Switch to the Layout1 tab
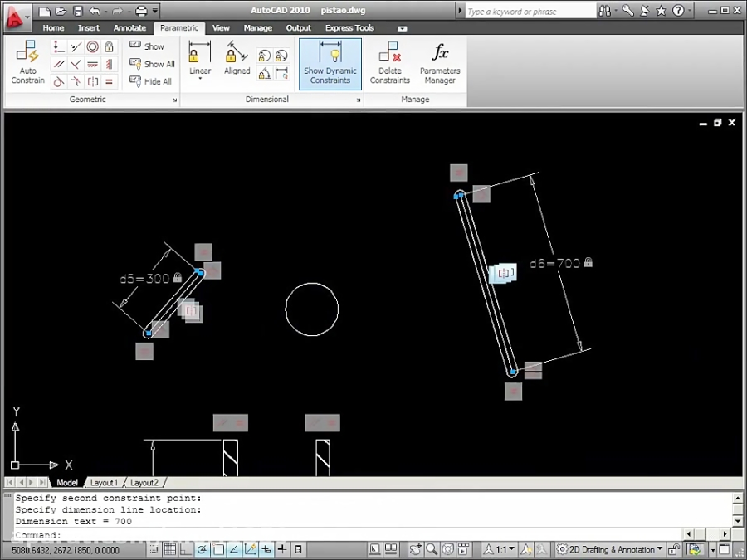The width and height of the screenshot is (747, 560). point(105,482)
